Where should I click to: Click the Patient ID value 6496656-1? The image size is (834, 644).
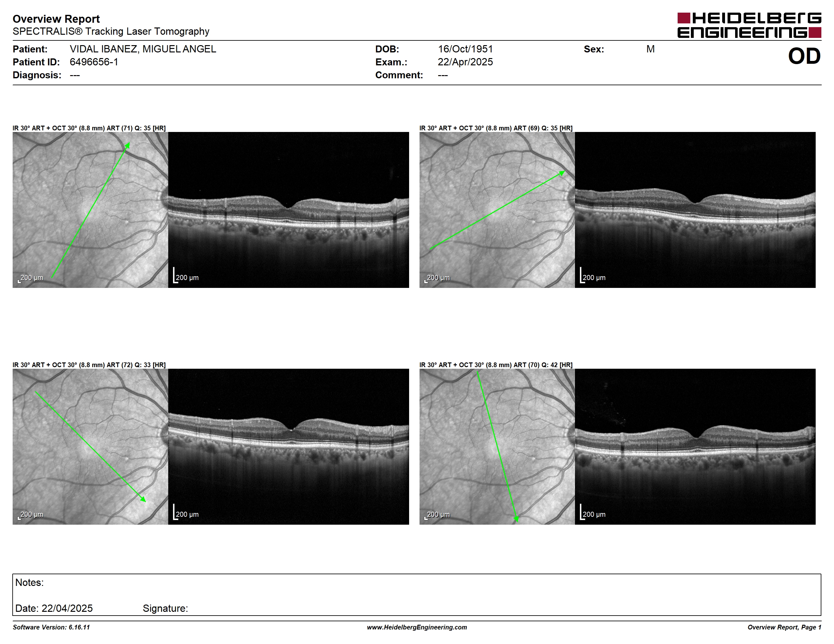click(x=94, y=62)
